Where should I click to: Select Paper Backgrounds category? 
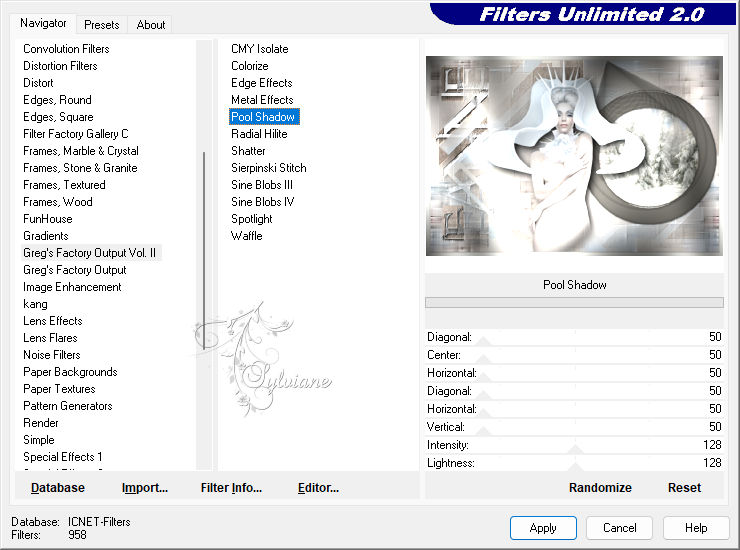tap(70, 372)
